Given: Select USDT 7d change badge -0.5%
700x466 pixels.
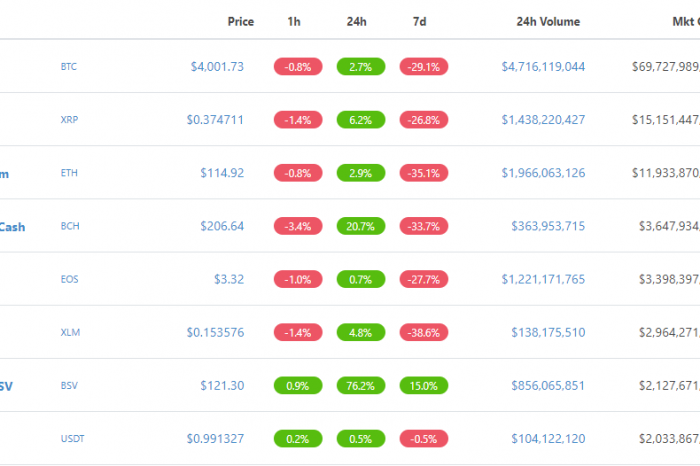Looking at the screenshot, I should [424, 438].
